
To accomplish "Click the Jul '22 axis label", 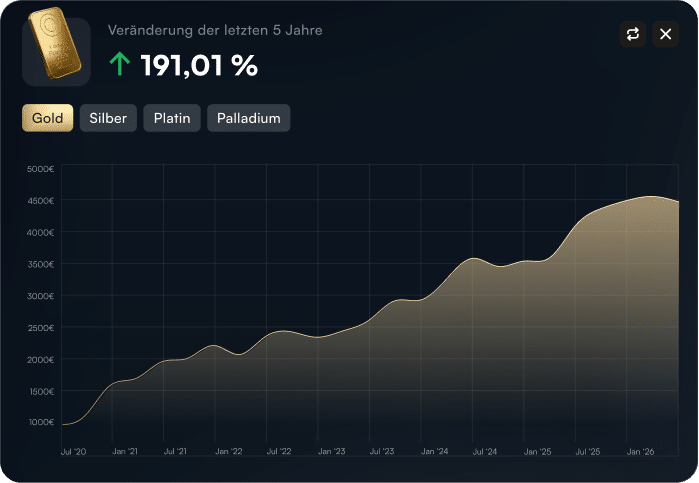I will click(279, 451).
